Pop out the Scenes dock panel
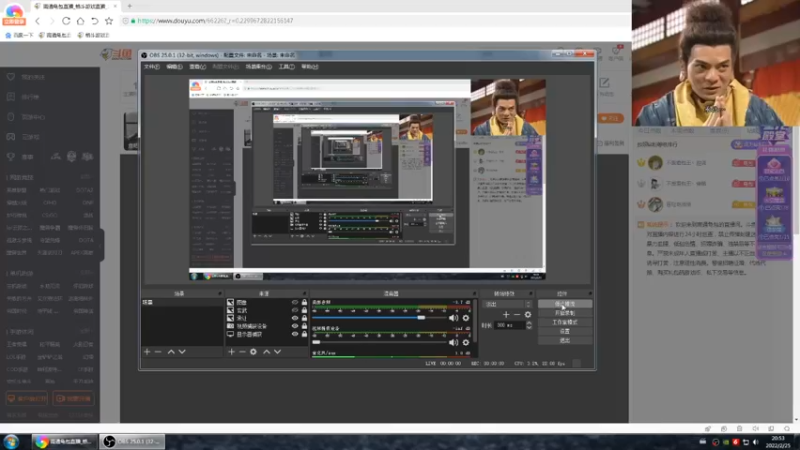 click(220, 293)
